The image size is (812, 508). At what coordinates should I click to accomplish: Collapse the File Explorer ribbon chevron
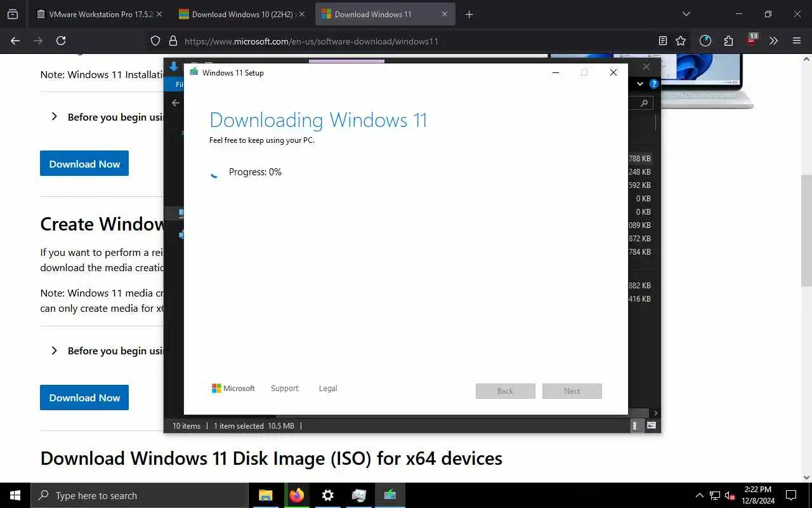640,84
